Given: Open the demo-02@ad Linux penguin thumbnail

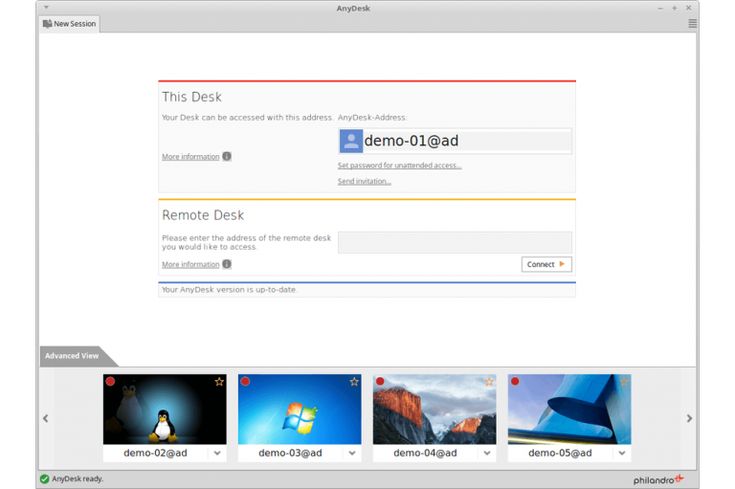Looking at the screenshot, I should pos(165,409).
